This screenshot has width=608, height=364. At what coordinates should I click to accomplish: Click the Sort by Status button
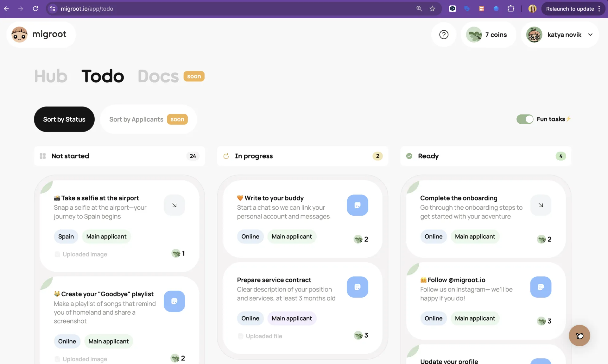pyautogui.click(x=64, y=119)
